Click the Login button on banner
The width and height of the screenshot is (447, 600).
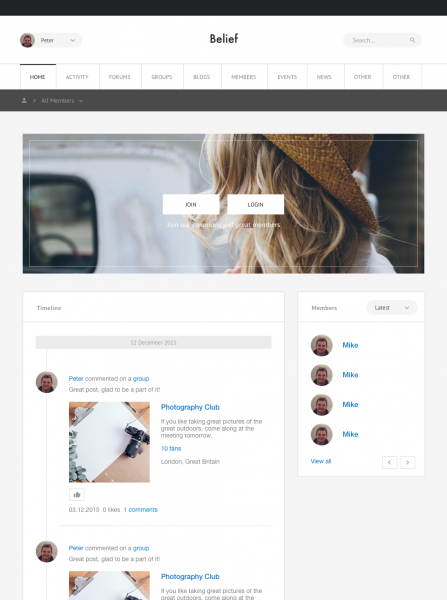click(x=256, y=204)
